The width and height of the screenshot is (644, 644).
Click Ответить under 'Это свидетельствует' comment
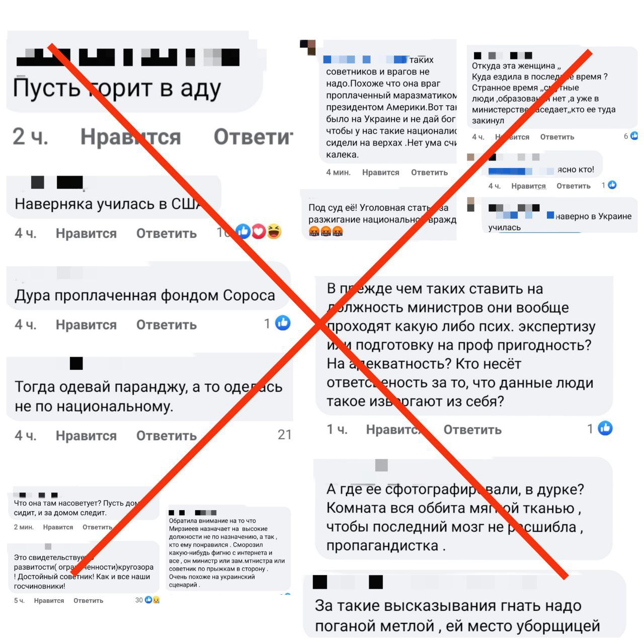88,601
